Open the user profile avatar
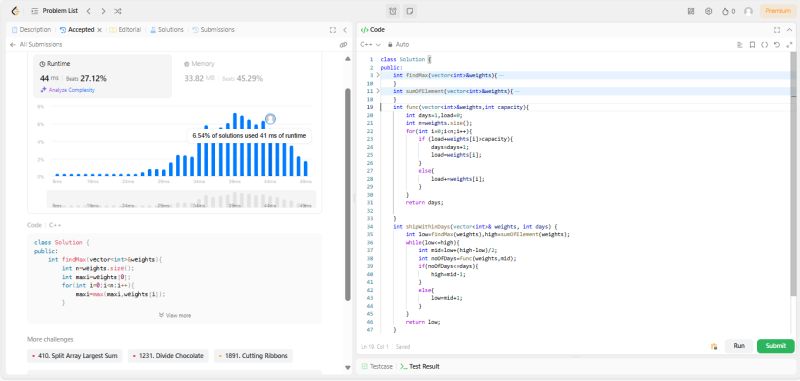This screenshot has height=381, width=800. point(748,11)
